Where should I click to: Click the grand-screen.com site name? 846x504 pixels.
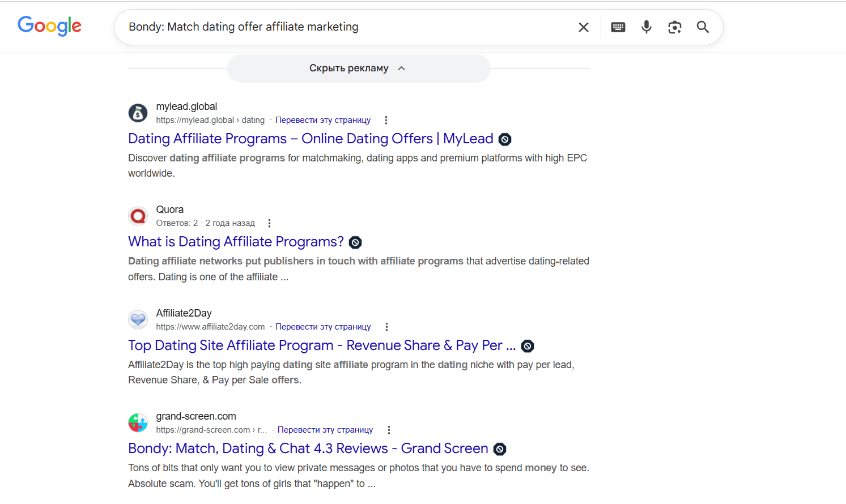[x=196, y=416]
